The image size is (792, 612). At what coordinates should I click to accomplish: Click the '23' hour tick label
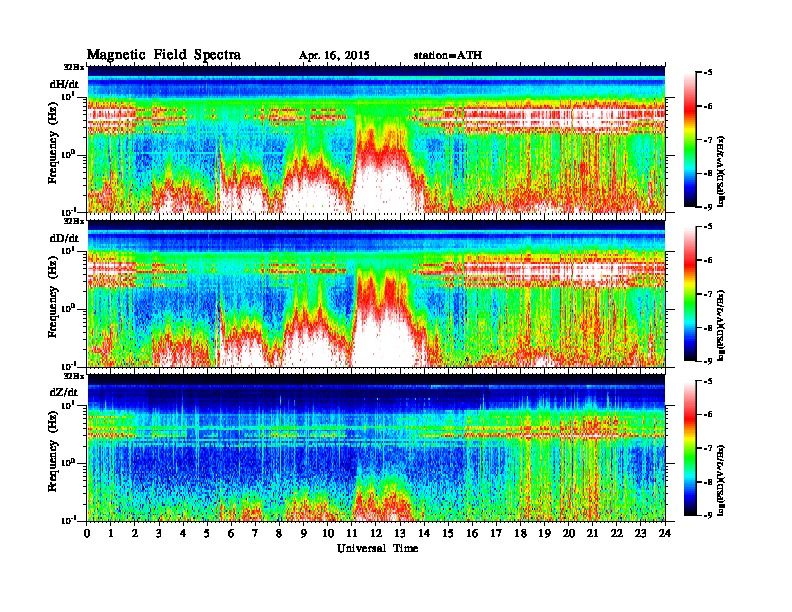click(641, 534)
